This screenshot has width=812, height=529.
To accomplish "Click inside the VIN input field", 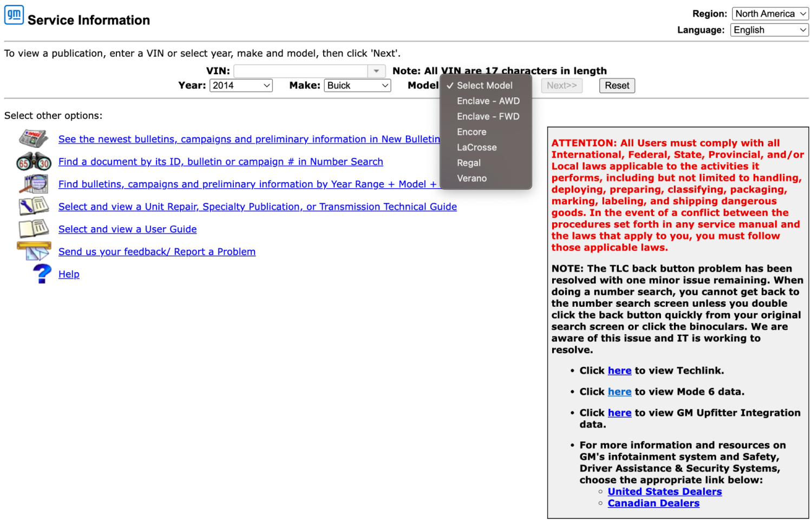I will coord(301,71).
